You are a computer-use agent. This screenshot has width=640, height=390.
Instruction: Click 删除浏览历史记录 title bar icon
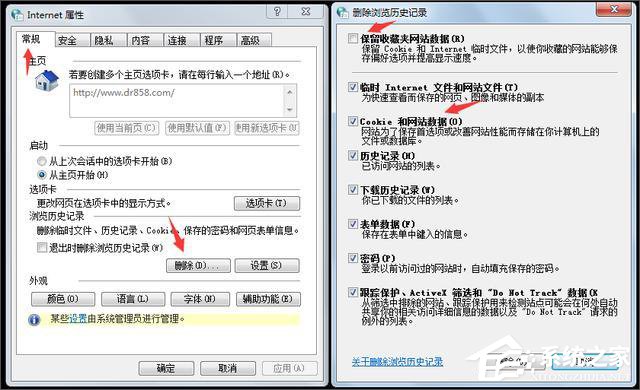342,13
